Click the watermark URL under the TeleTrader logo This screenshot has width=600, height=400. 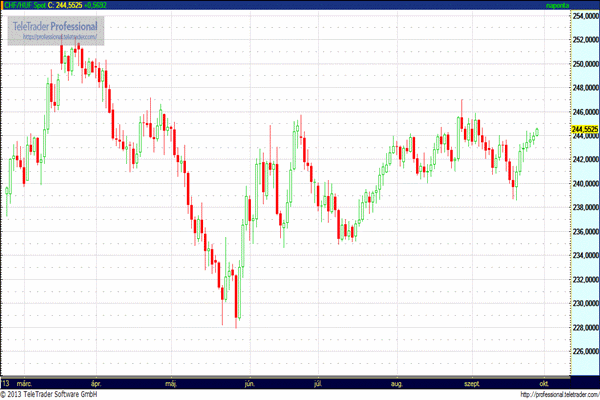tap(62, 38)
